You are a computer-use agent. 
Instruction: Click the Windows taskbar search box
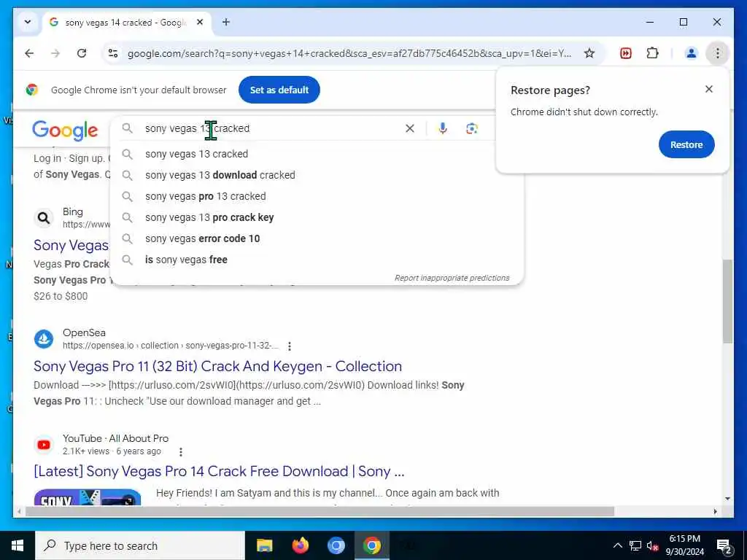(x=140, y=545)
